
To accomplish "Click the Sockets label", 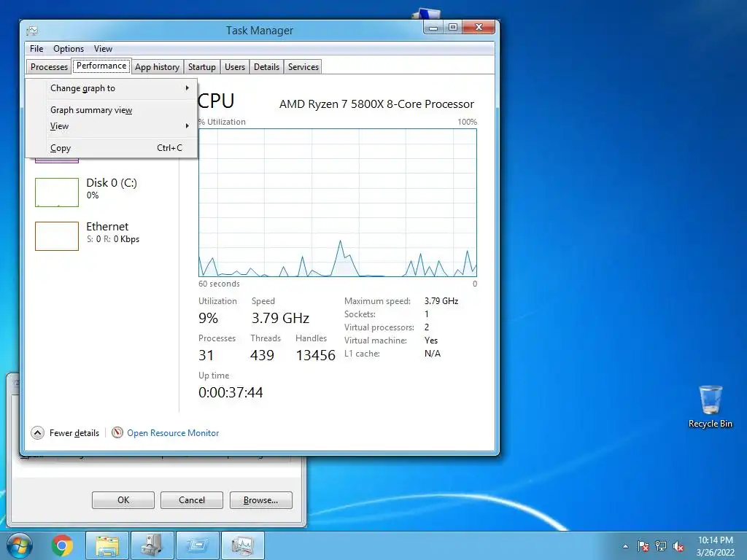I will coord(360,314).
